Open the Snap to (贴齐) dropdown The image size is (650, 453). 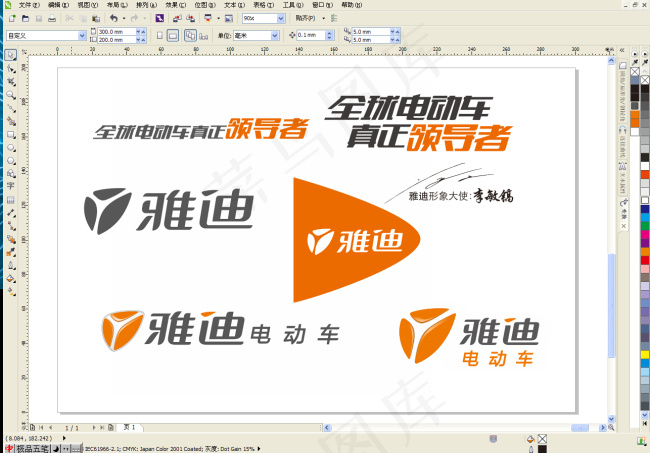tap(323, 18)
